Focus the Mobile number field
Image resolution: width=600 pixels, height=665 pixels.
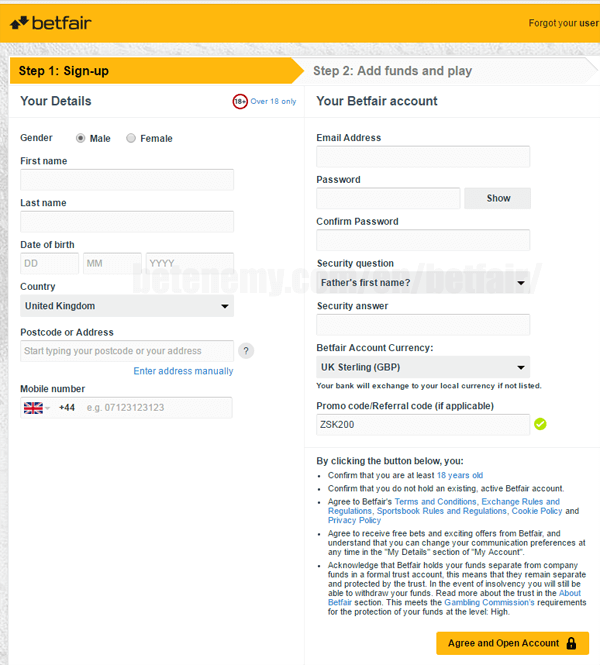click(126, 408)
